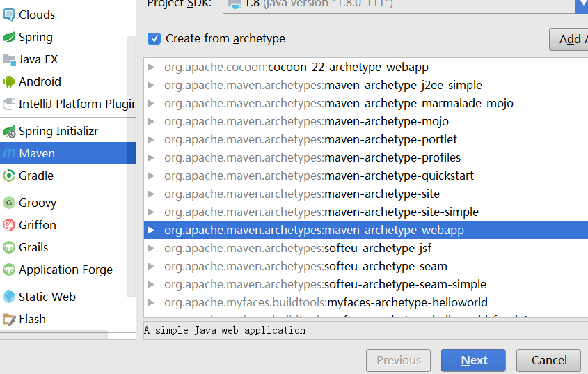
Task: Select the softeu-archetype-jsf row
Action: coord(366,248)
